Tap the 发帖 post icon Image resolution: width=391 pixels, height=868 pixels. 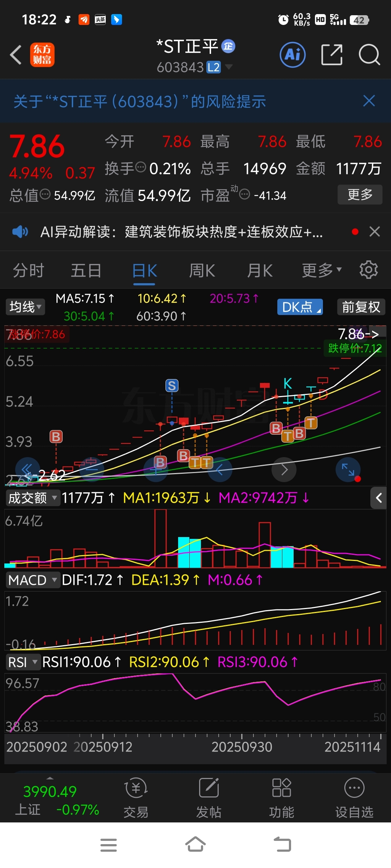click(x=209, y=797)
